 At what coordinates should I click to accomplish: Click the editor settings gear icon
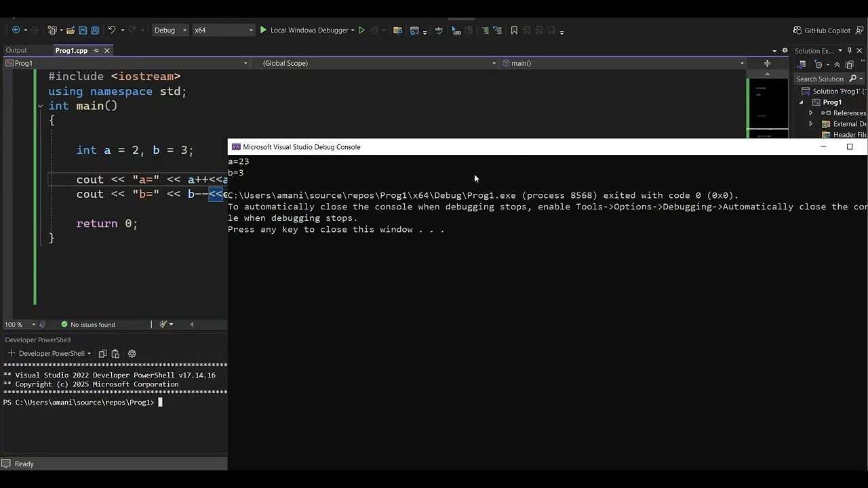click(x=785, y=50)
